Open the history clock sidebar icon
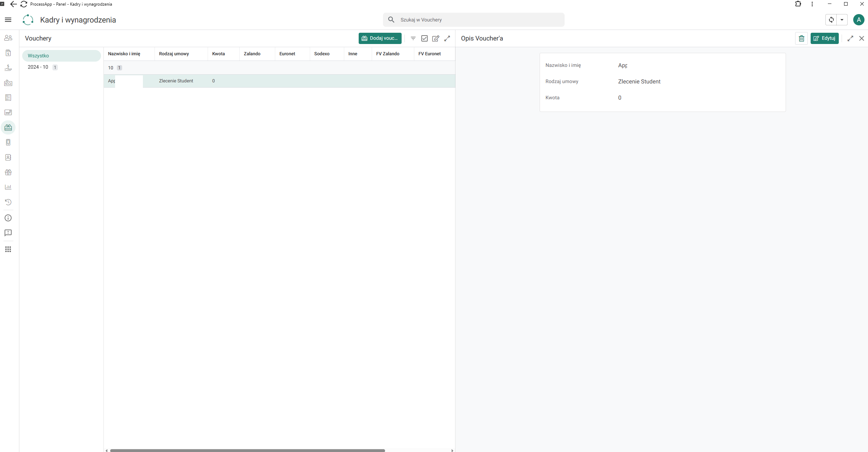The width and height of the screenshot is (868, 452). tap(8, 202)
